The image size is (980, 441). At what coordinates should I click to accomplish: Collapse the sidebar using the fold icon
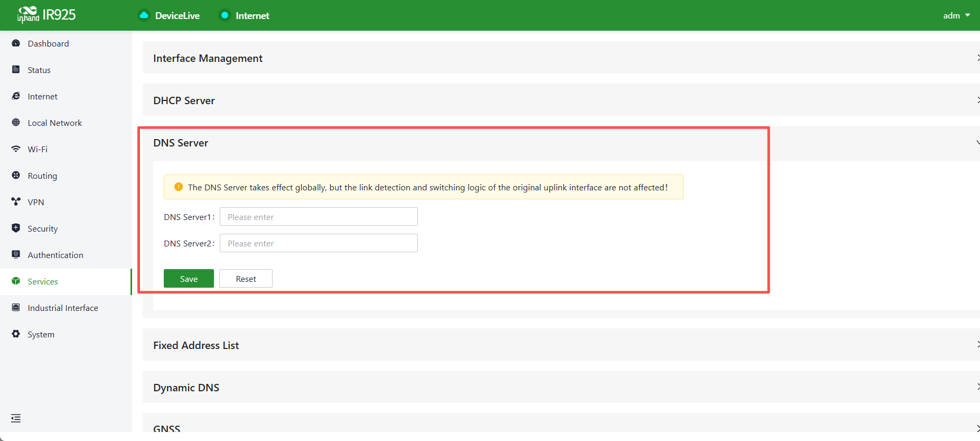pos(16,418)
